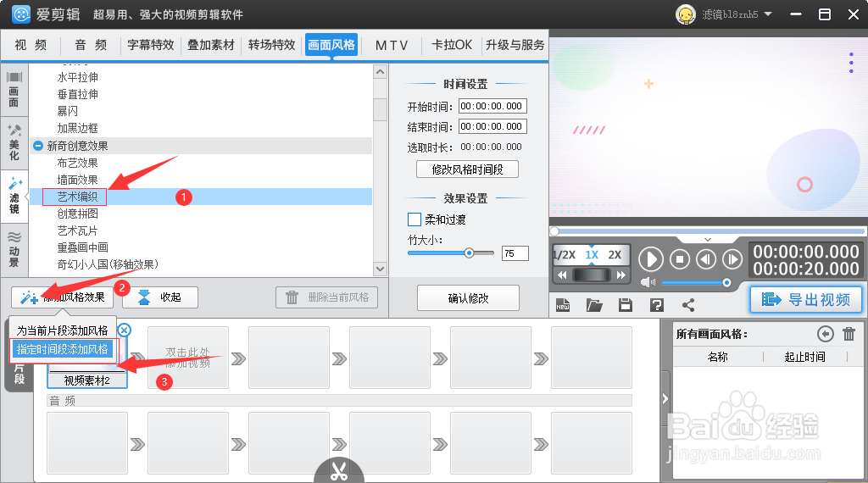
Task: Collapse the 新奇创意效果 group
Action: coord(38,146)
